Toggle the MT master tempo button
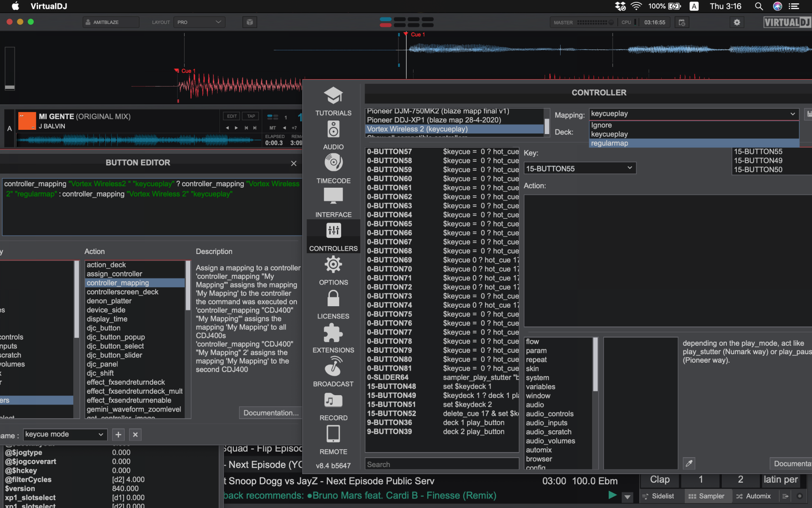Viewport: 812px width, 508px height. coord(273,128)
